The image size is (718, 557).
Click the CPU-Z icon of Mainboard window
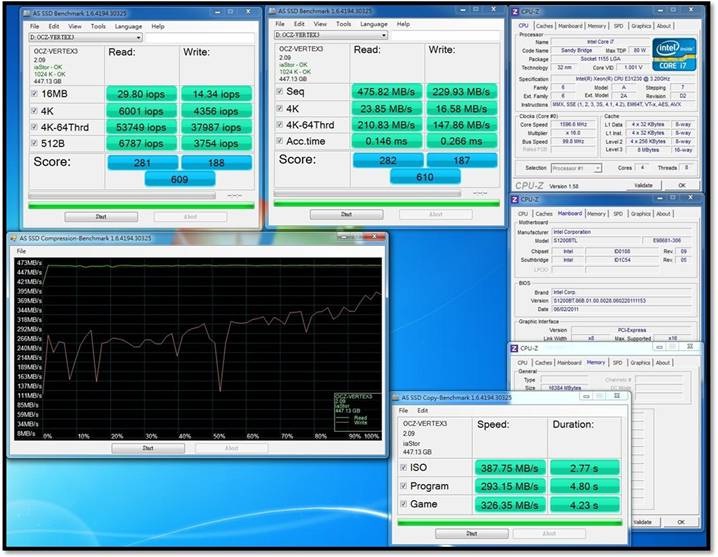(515, 200)
